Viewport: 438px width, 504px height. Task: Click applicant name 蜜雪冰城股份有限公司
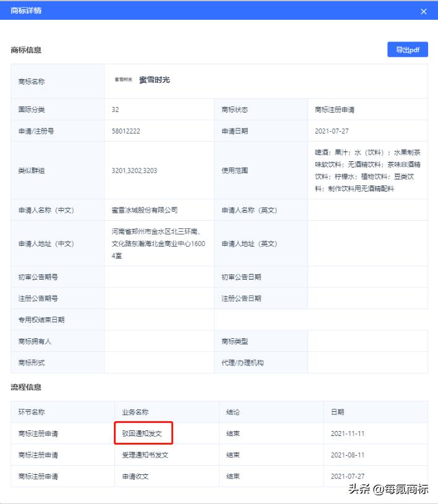144,210
